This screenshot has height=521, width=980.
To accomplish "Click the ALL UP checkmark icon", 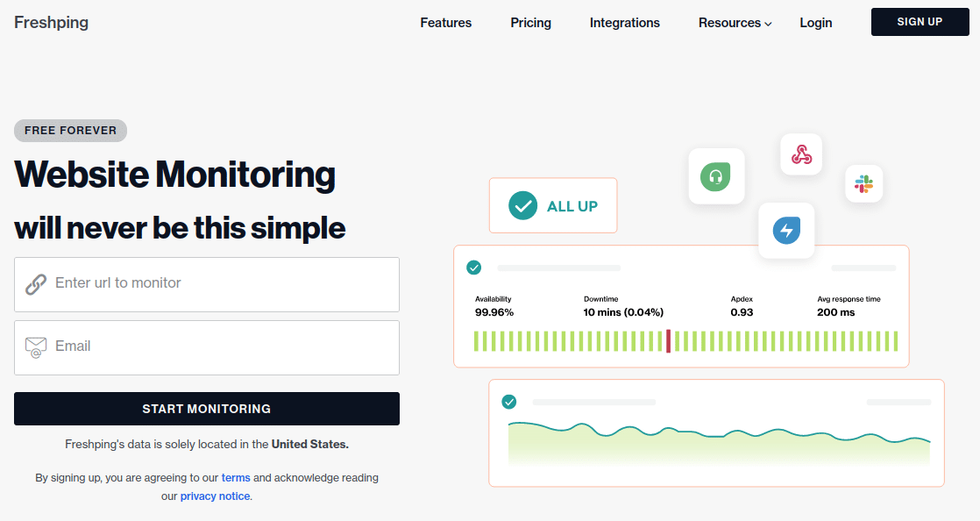I will click(x=523, y=205).
